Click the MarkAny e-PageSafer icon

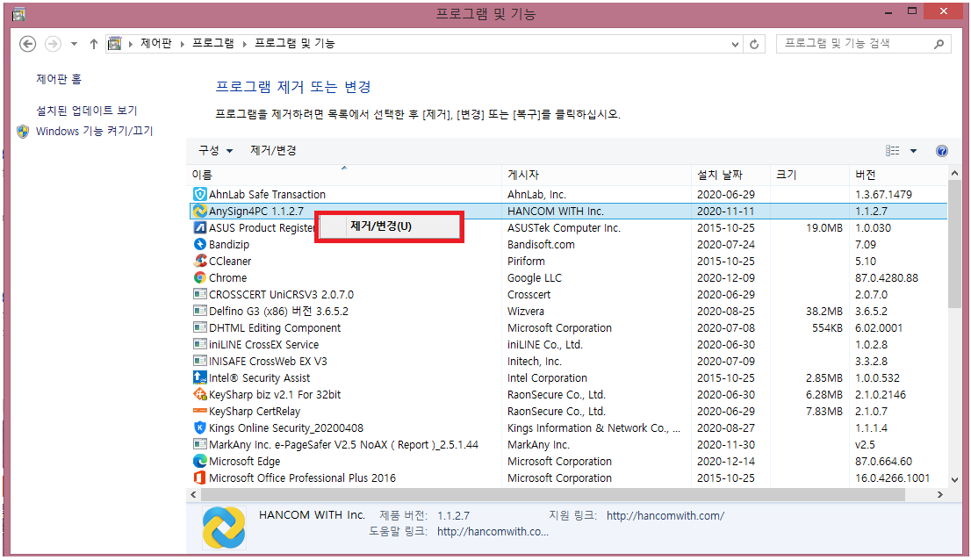coord(199,444)
